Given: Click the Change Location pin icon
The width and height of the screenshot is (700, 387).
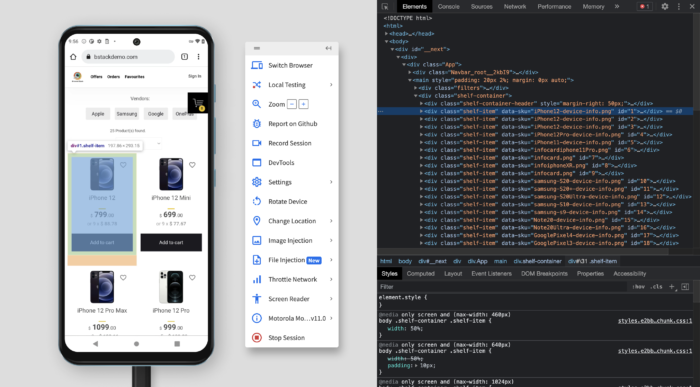Looking at the screenshot, I should (x=257, y=221).
